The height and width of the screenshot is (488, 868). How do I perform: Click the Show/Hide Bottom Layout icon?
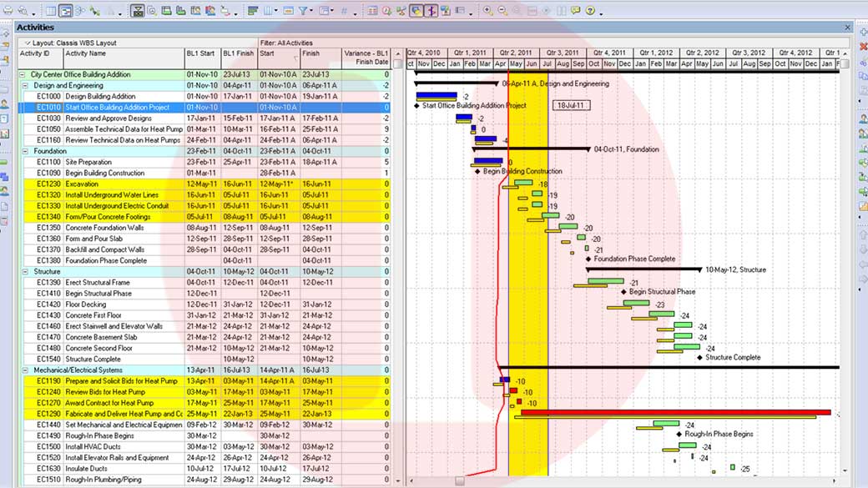137,11
